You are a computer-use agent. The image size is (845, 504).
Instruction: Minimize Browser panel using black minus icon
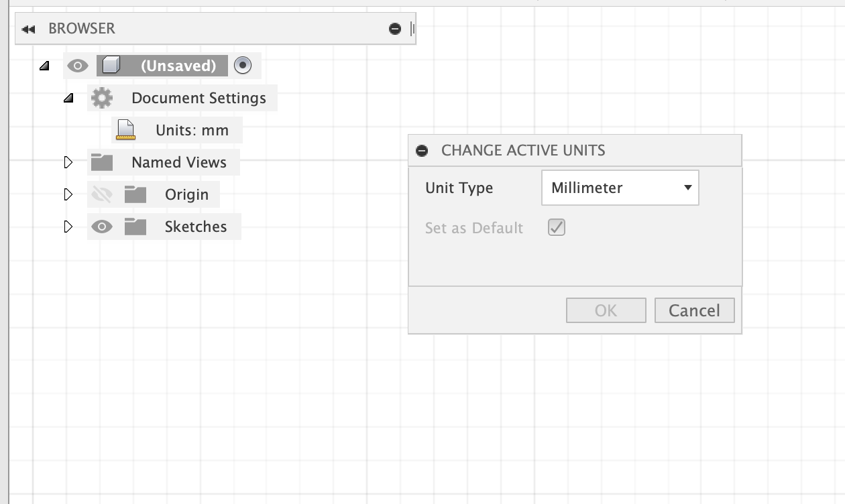click(395, 29)
